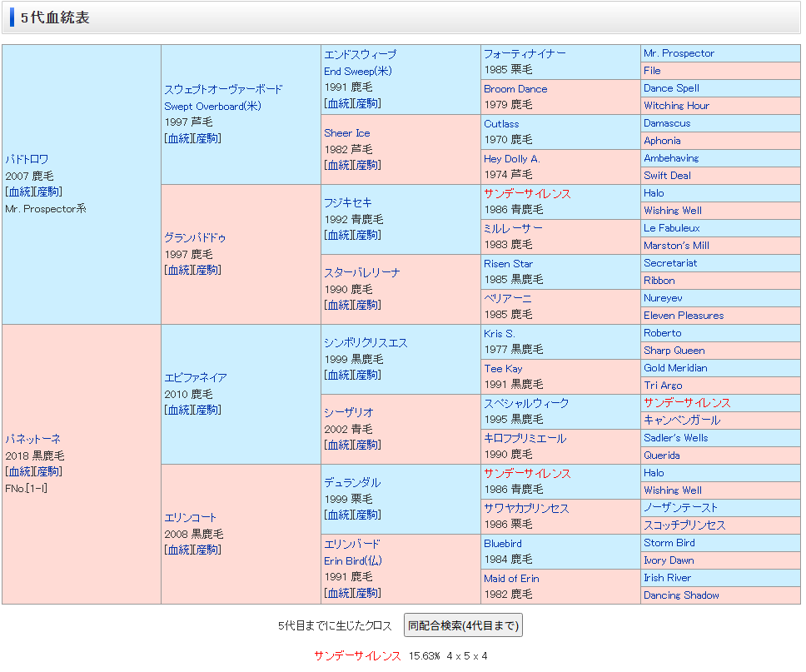This screenshot has width=806, height=672.
Task: Select the スペシャルウィーク entry
Action: pyautogui.click(x=526, y=403)
